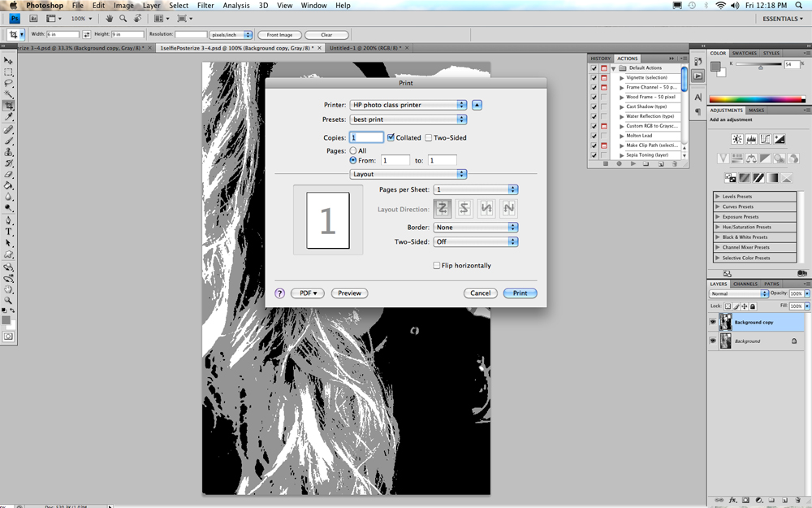This screenshot has width=812, height=508.
Task: Click Delete layer trash icon in Layers panel
Action: click(798, 500)
